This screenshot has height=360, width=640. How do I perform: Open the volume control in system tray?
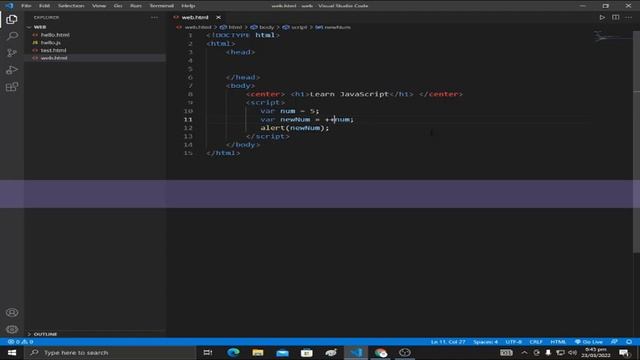coord(572,353)
